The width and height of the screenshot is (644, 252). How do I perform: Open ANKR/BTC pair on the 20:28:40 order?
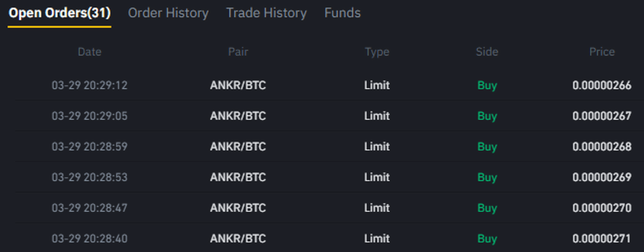click(x=238, y=238)
